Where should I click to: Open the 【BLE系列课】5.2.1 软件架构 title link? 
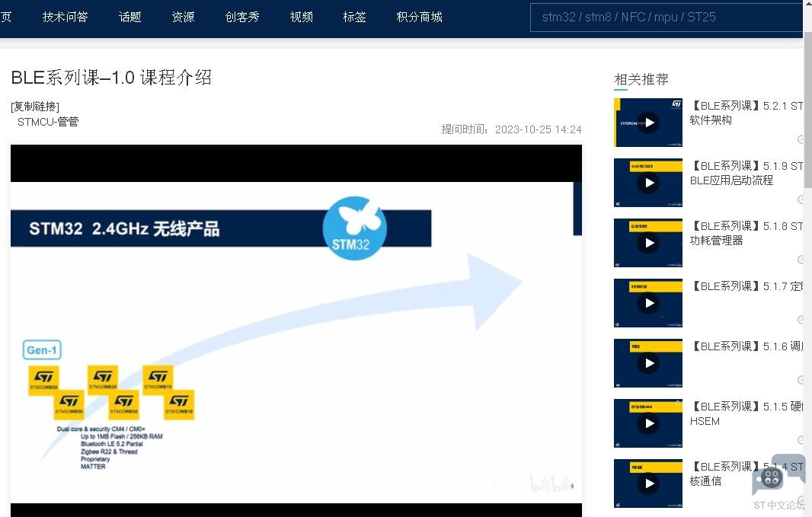[746, 113]
